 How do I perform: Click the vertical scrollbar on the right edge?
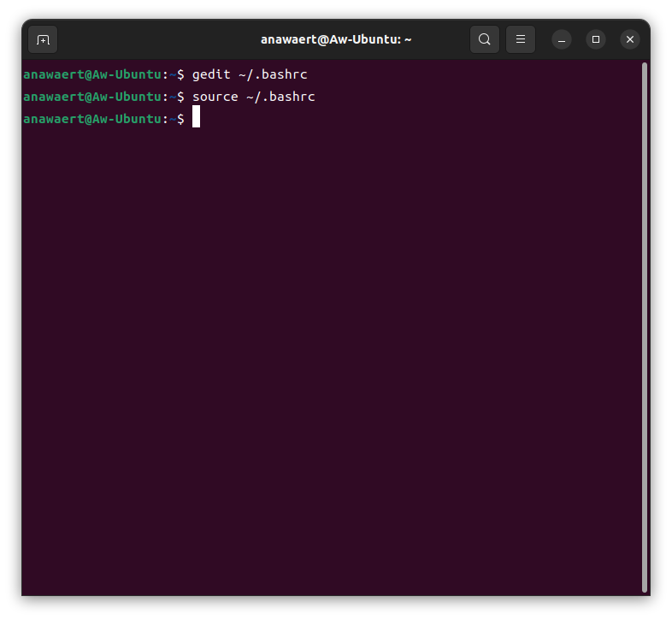tap(644, 325)
